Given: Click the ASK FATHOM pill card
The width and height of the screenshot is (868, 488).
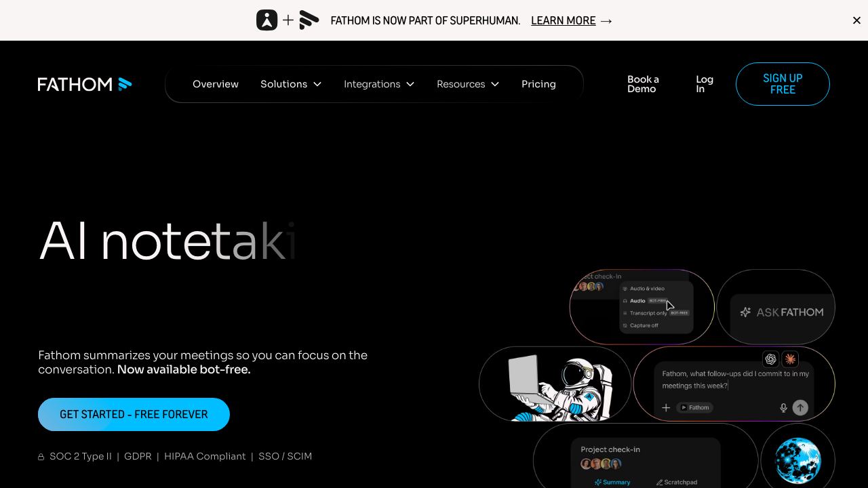Looking at the screenshot, I should [776, 307].
